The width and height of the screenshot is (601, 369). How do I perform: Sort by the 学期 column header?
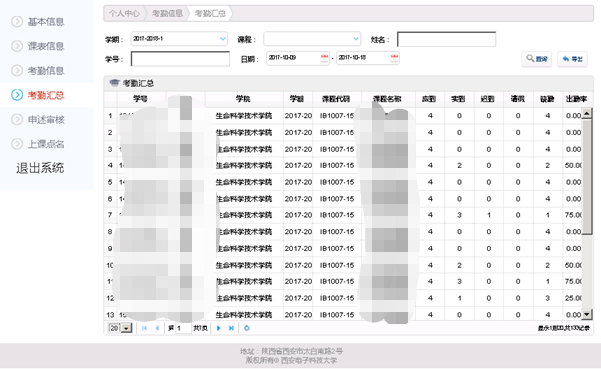297,99
